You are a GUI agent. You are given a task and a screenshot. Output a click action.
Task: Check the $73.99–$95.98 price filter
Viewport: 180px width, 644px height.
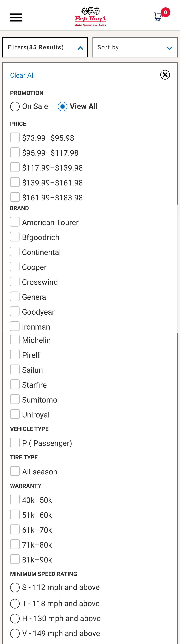tap(15, 137)
